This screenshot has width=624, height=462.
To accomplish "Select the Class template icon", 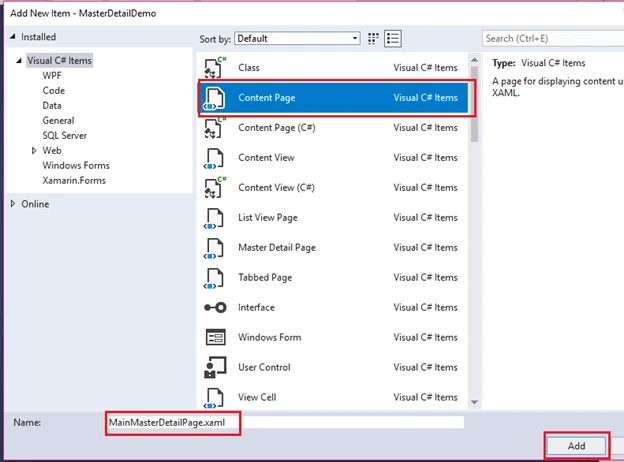I will (x=215, y=68).
